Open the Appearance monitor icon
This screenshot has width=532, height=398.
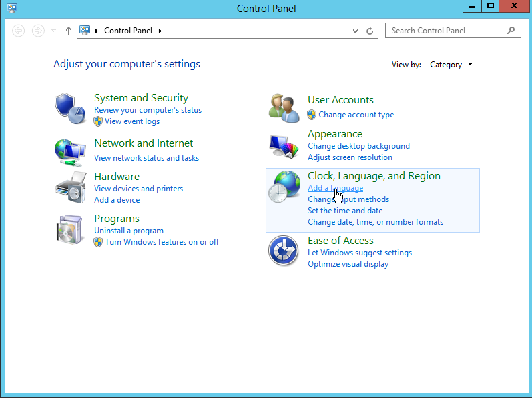pyautogui.click(x=284, y=146)
